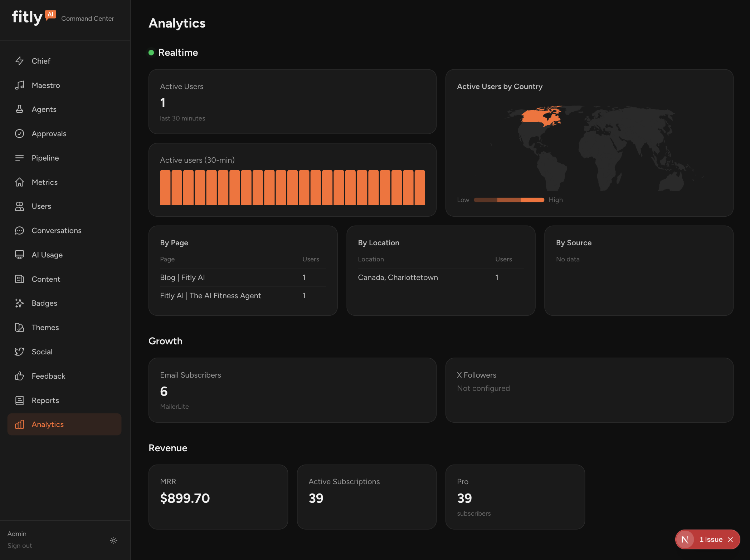Open the Maestro section

(20, 85)
